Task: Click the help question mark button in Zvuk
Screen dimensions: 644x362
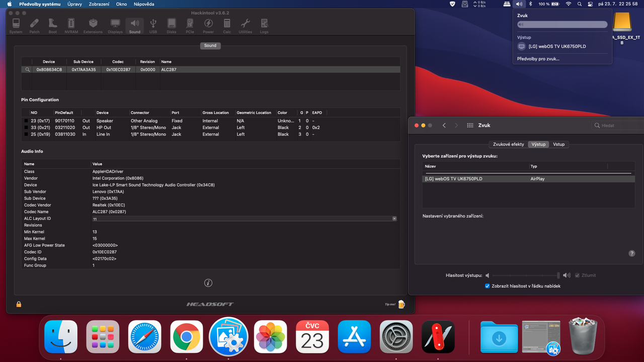Action: point(632,253)
